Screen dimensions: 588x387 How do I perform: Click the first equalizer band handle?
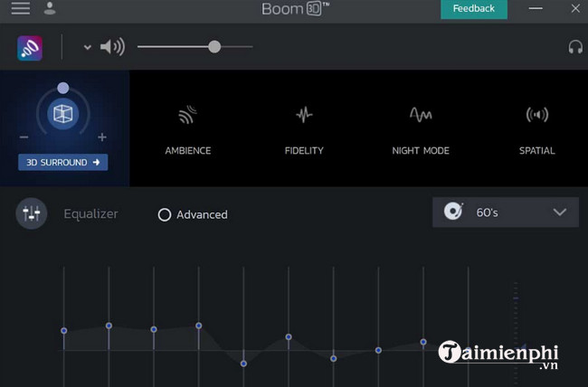tap(63, 330)
